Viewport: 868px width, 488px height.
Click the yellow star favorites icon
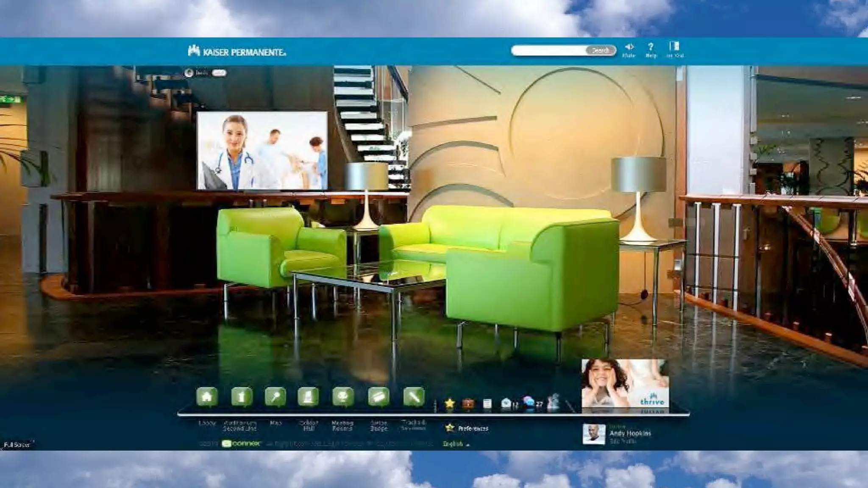[x=450, y=403]
